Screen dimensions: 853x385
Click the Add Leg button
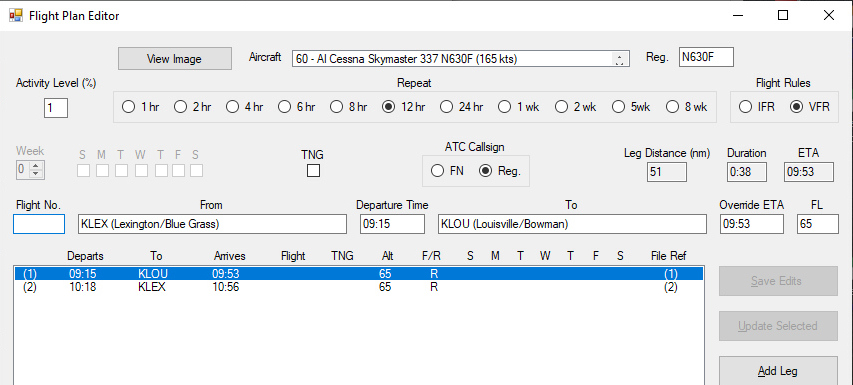tap(778, 371)
